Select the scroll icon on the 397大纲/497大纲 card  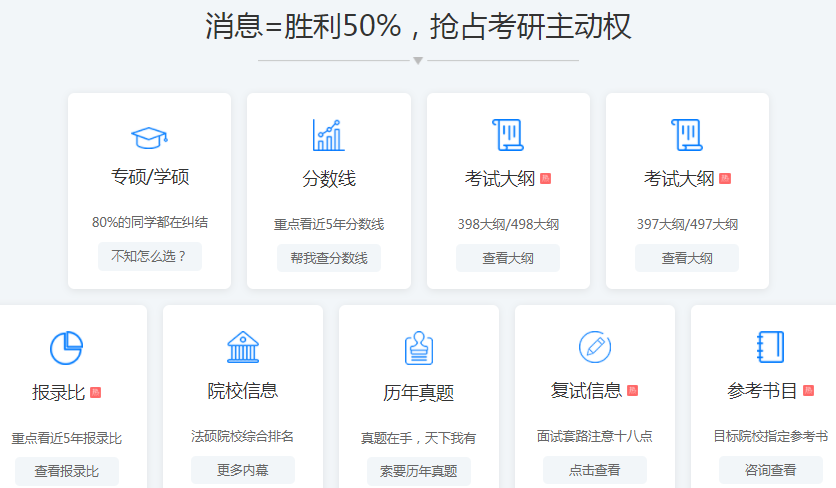pos(687,135)
